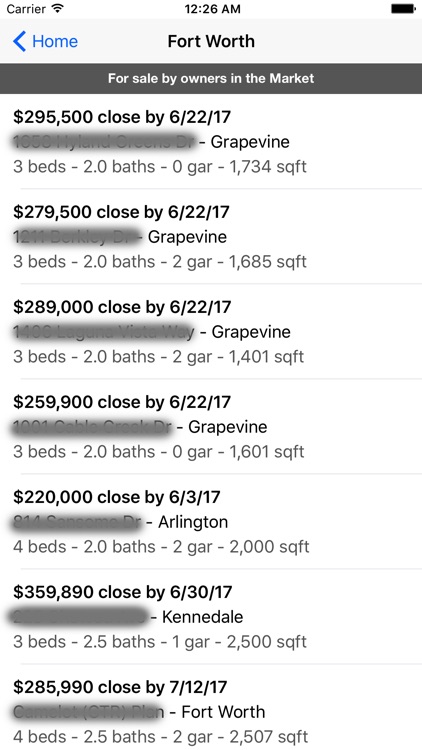
Task: Tap the 2,507 sqft details line
Action: coord(161,737)
